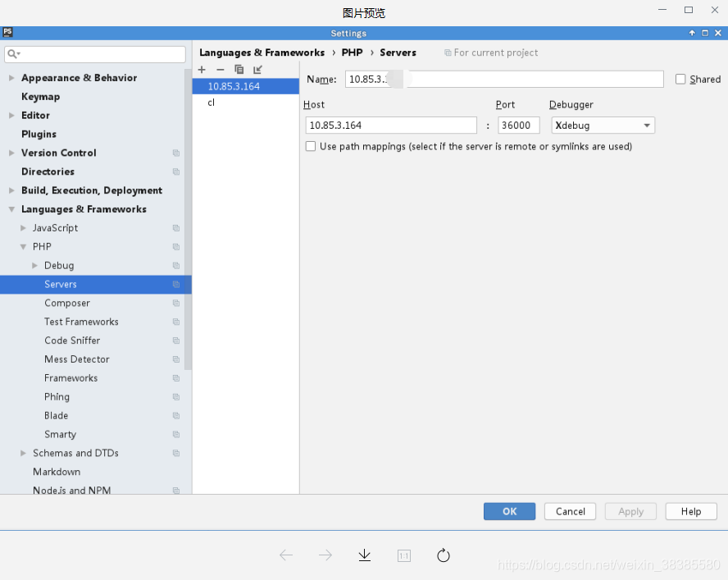The height and width of the screenshot is (580, 728).
Task: Open the Markdown settings page
Action: [57, 472]
